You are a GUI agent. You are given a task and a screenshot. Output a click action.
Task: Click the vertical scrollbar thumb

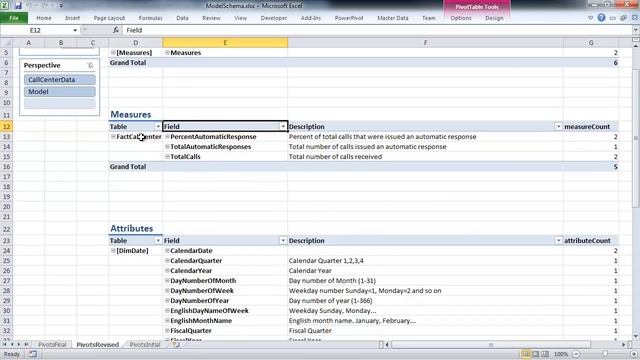click(636, 139)
